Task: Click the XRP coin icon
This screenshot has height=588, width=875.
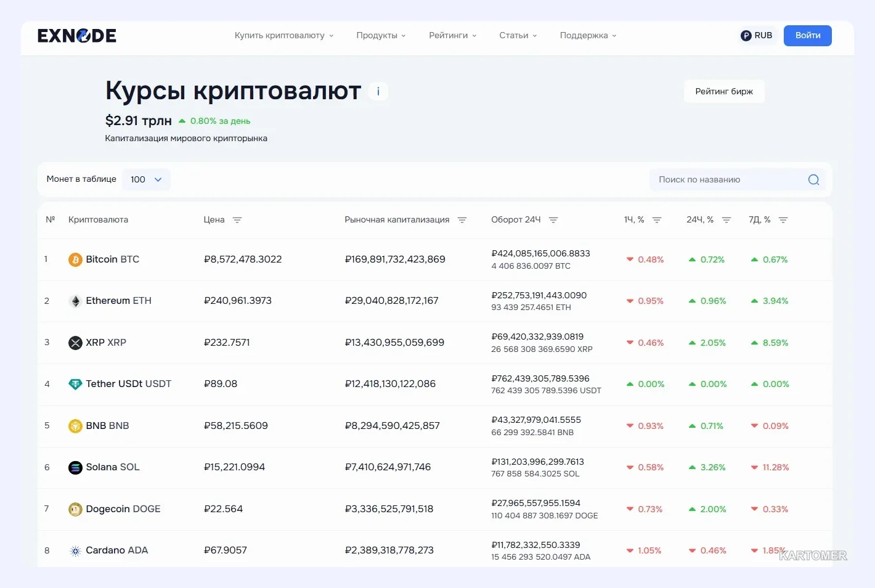Action: click(x=75, y=343)
